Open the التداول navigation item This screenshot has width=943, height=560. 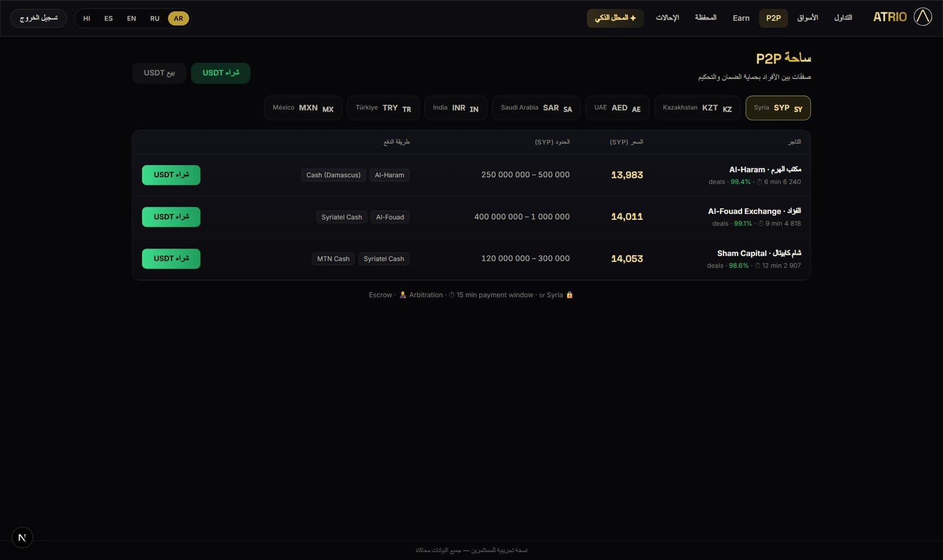pos(843,18)
